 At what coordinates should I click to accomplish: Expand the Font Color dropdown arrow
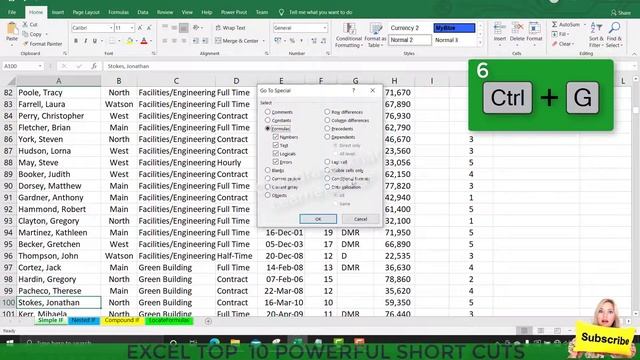(x=151, y=41)
